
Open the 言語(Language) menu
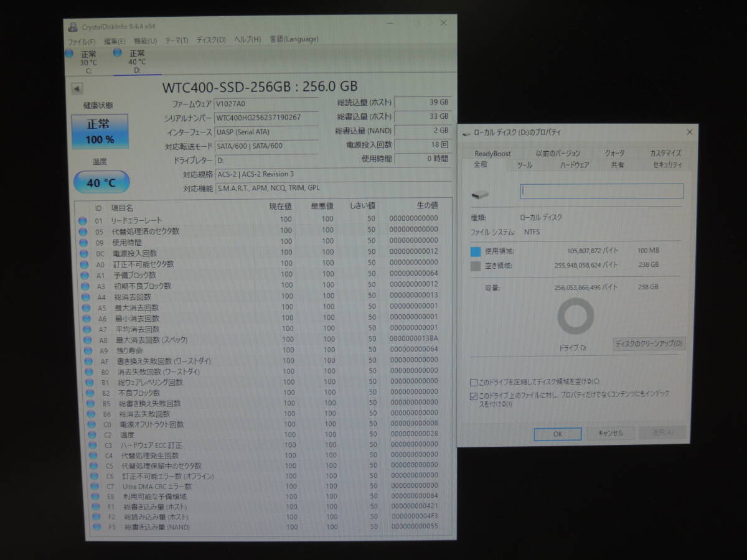[x=294, y=39]
